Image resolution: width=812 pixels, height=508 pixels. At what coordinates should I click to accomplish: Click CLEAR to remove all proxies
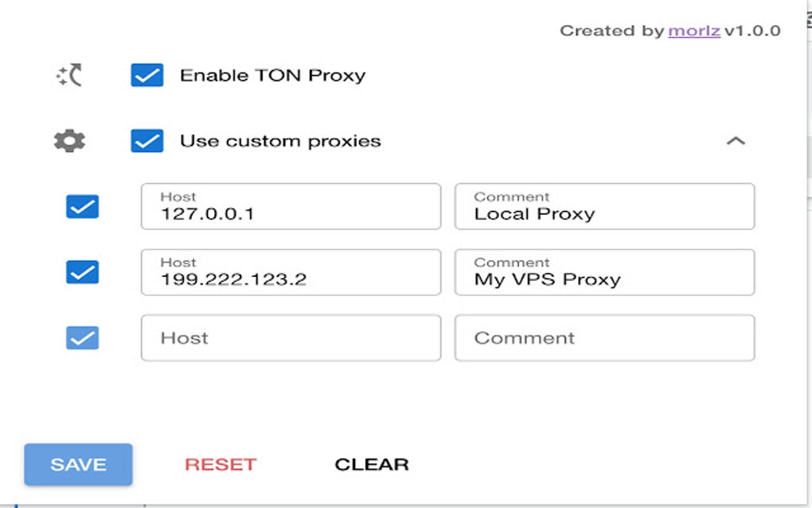371,464
